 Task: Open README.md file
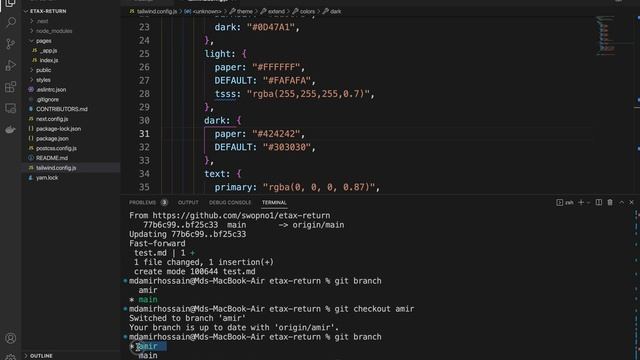point(52,158)
